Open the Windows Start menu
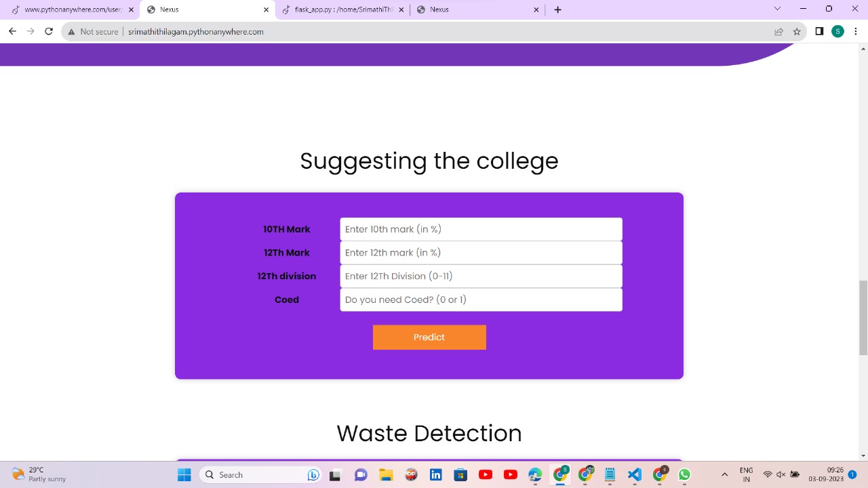 pos(184,474)
